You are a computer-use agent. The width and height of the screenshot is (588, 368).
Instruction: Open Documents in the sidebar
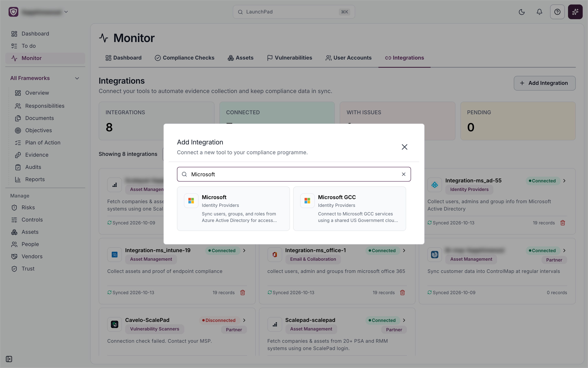[39, 118]
